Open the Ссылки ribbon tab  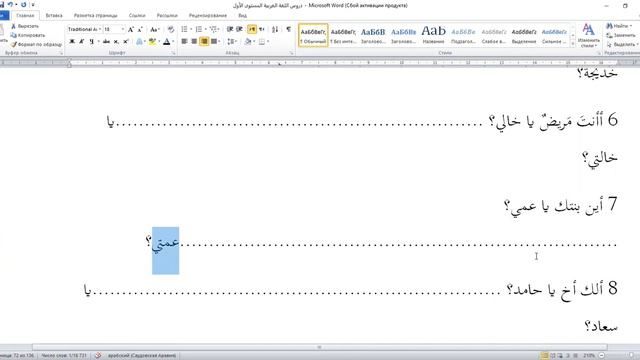coord(137,16)
